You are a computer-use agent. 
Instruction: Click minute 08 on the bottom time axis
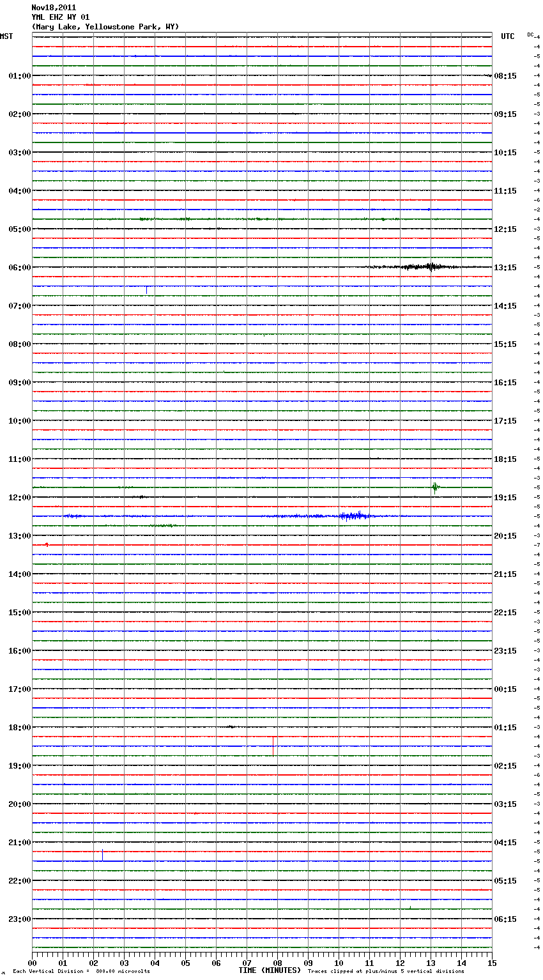pyautogui.click(x=278, y=962)
